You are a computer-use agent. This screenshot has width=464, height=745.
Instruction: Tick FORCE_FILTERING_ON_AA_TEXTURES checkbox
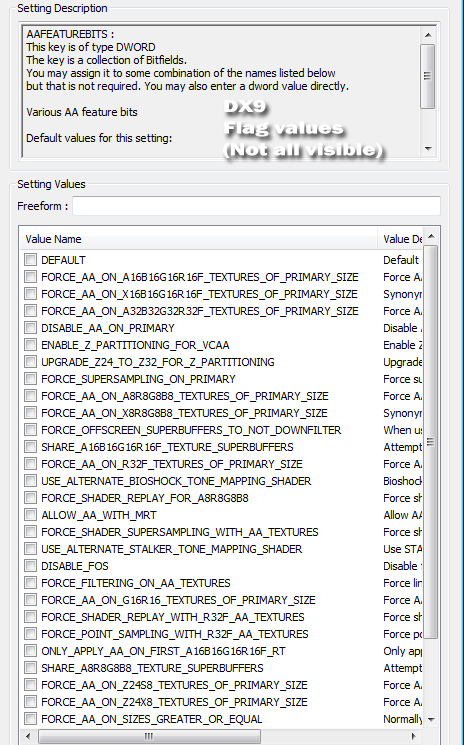click(30, 583)
